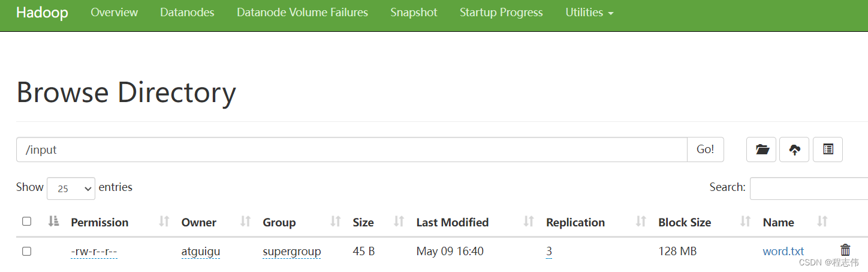Expand the Utilities menu
The width and height of the screenshot is (868, 272).
click(x=589, y=13)
